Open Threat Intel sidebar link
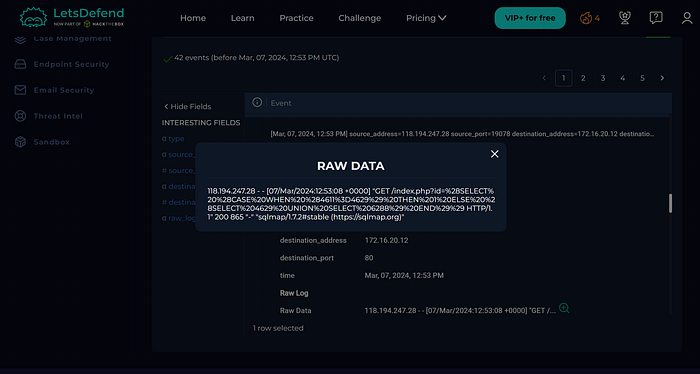The width and height of the screenshot is (700, 374). click(x=58, y=116)
